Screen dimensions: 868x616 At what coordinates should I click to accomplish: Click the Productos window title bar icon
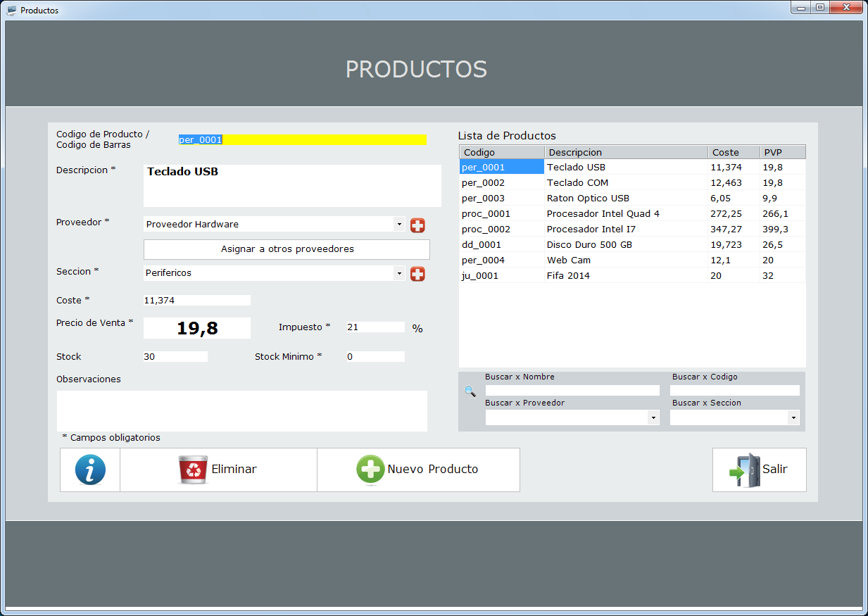tap(11, 11)
